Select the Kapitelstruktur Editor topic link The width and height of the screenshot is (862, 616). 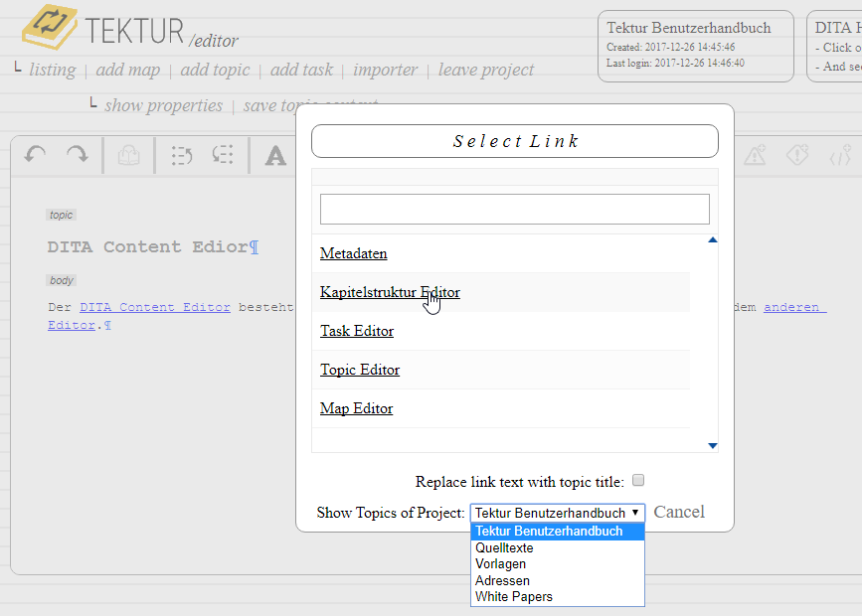390,292
